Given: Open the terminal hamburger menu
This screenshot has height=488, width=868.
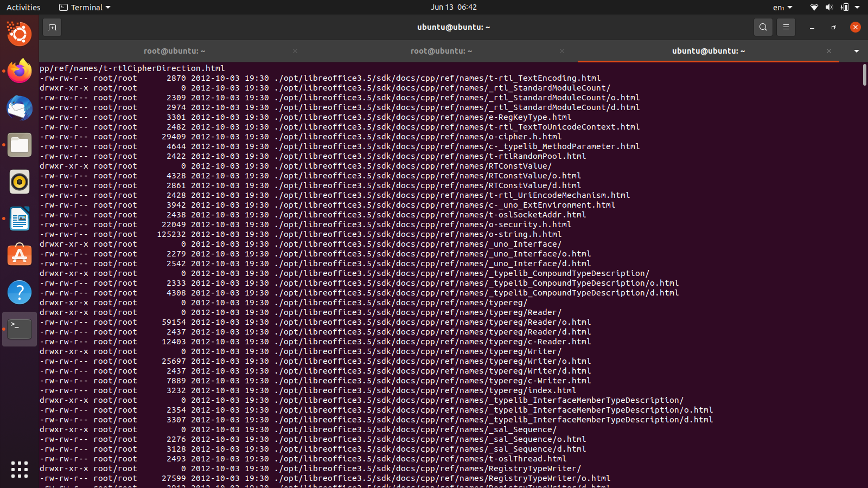Looking at the screenshot, I should point(786,27).
